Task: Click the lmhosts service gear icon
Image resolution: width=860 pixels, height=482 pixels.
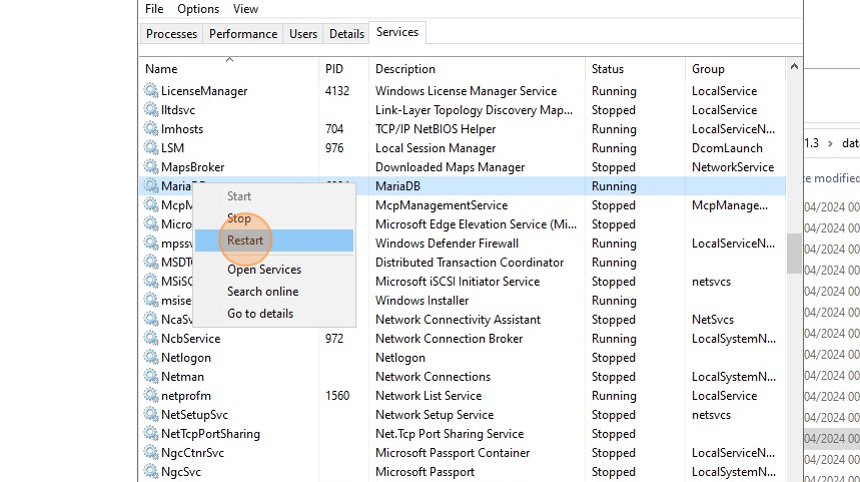Action: pyautogui.click(x=151, y=129)
